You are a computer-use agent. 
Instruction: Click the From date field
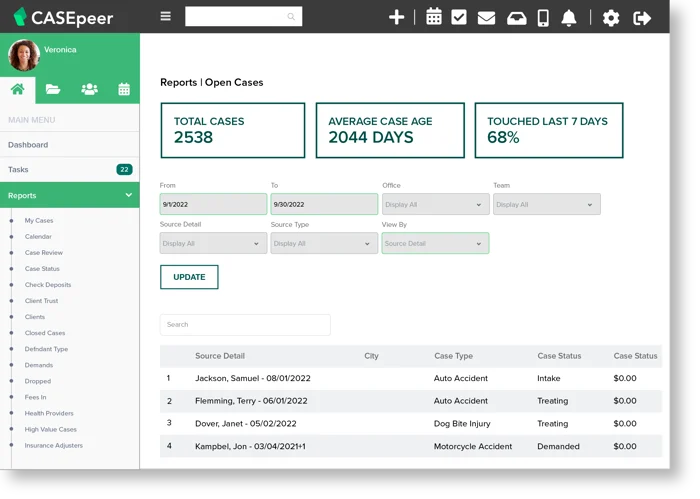213,204
